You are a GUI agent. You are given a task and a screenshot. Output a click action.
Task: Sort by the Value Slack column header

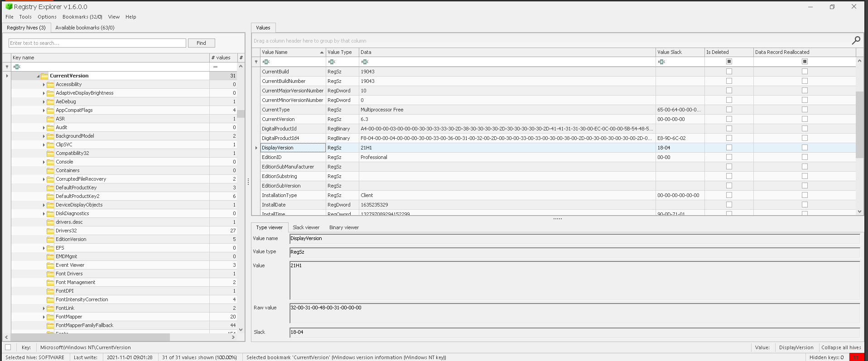pyautogui.click(x=680, y=52)
